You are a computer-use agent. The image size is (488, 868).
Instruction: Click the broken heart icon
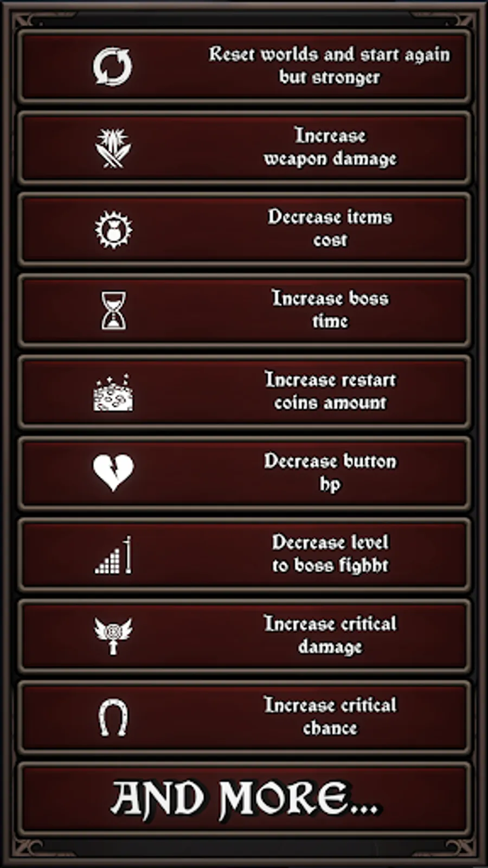(x=113, y=473)
